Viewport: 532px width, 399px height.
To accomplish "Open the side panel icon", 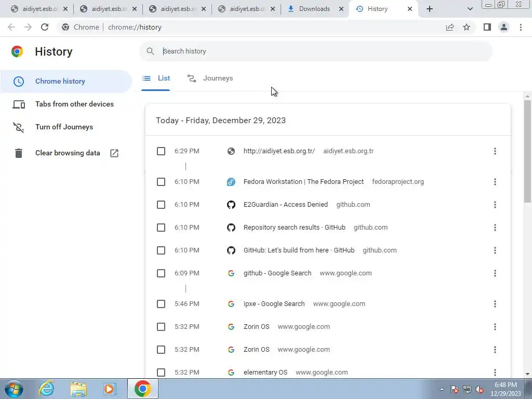I will pyautogui.click(x=487, y=27).
